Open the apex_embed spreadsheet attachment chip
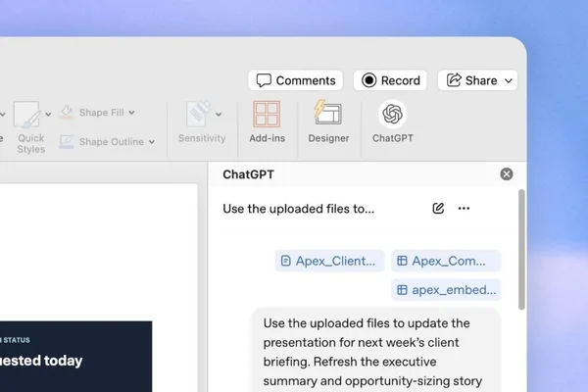 pos(446,290)
